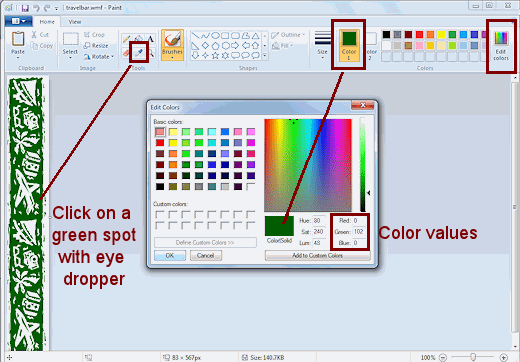Select the Eraser tool
The image size is (520, 362).
(126, 52)
